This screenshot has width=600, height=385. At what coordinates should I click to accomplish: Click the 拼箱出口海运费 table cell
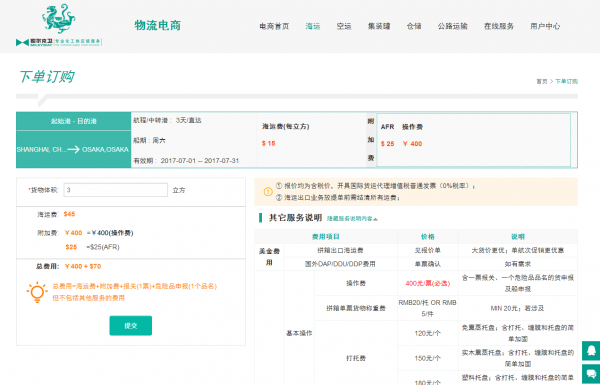point(340,250)
